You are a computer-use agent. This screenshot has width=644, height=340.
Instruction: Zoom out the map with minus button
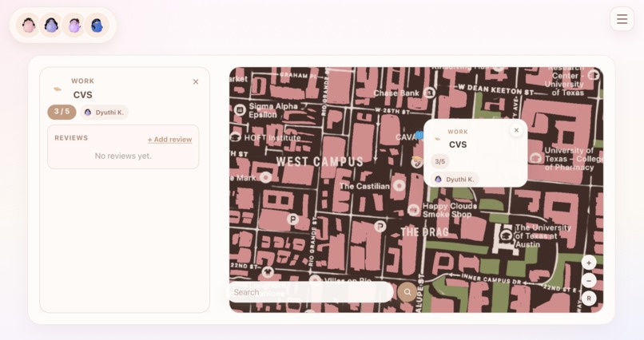(589, 280)
